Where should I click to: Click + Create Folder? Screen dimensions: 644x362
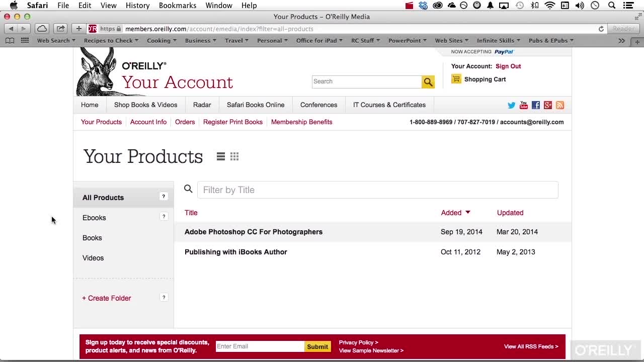107,298
